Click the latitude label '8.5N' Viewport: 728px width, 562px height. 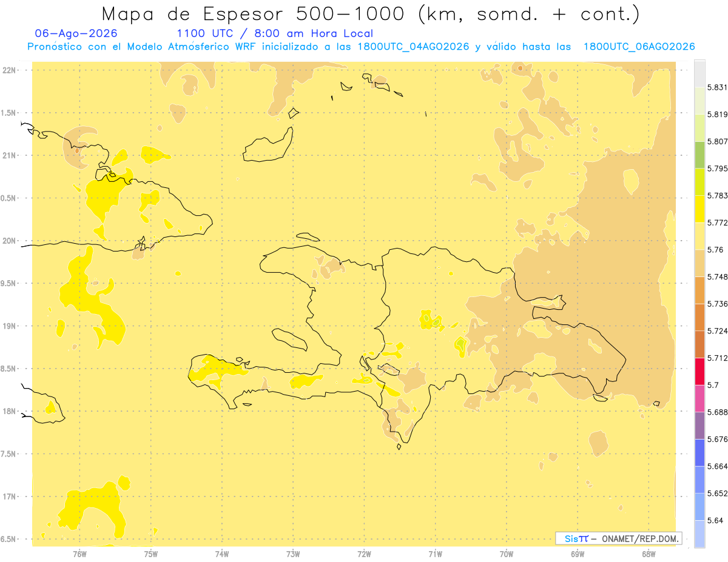coord(9,369)
